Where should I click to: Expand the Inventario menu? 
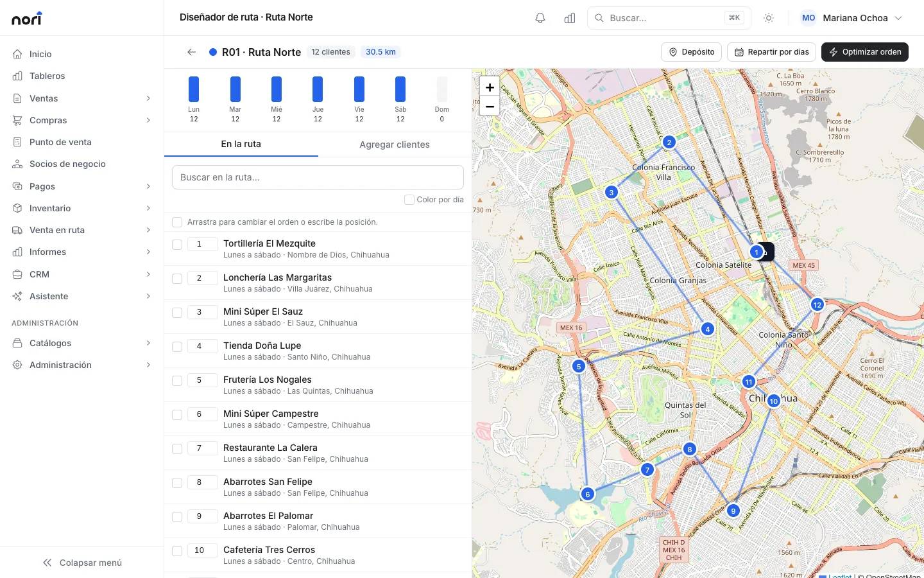tap(82, 208)
